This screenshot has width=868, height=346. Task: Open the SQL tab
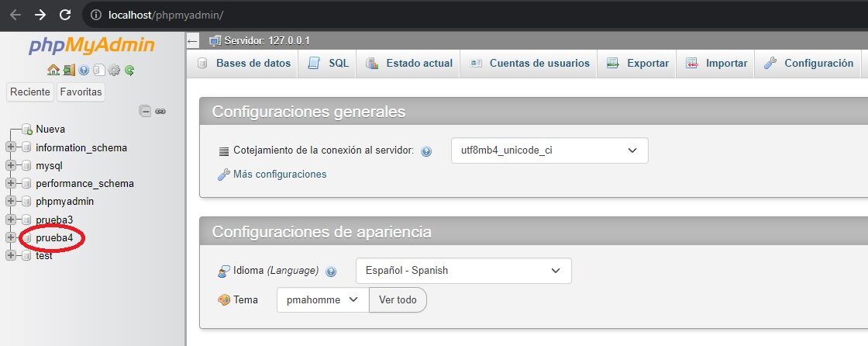tap(328, 63)
